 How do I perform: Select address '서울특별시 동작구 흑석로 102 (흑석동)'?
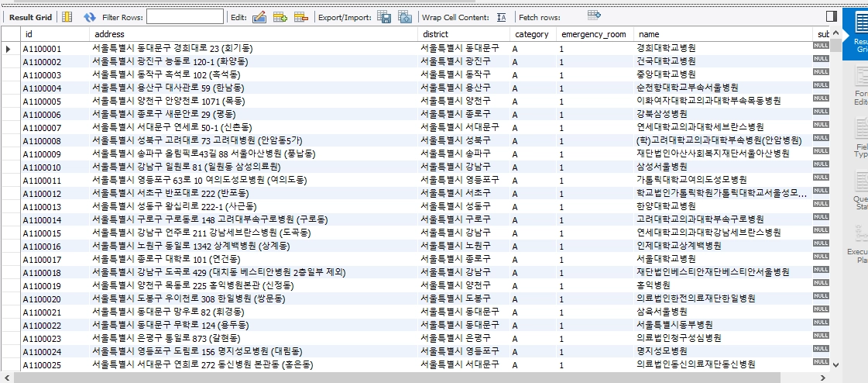[253, 75]
